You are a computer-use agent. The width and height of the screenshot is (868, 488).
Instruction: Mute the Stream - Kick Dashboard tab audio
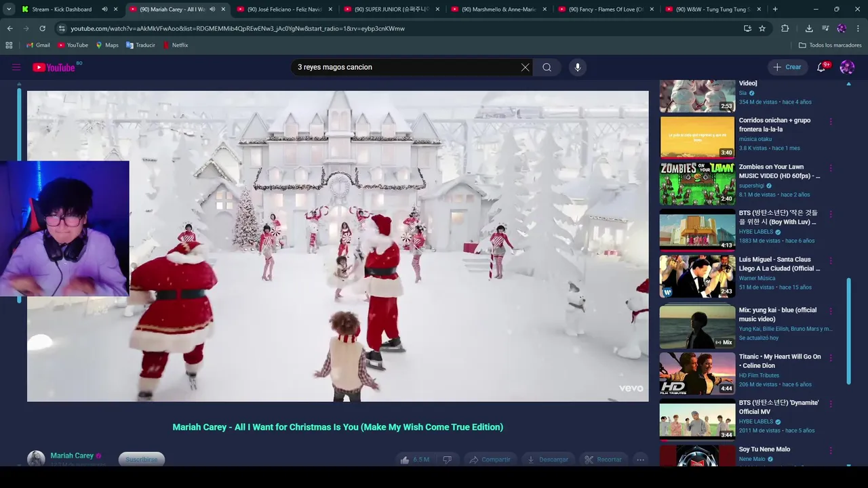point(104,9)
